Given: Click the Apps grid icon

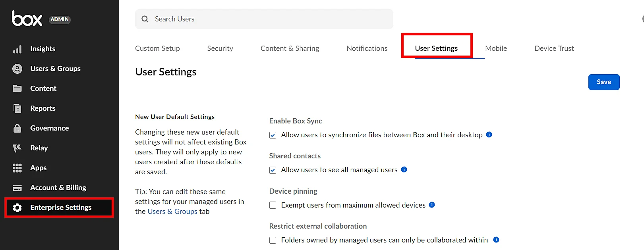Looking at the screenshot, I should click(x=17, y=168).
